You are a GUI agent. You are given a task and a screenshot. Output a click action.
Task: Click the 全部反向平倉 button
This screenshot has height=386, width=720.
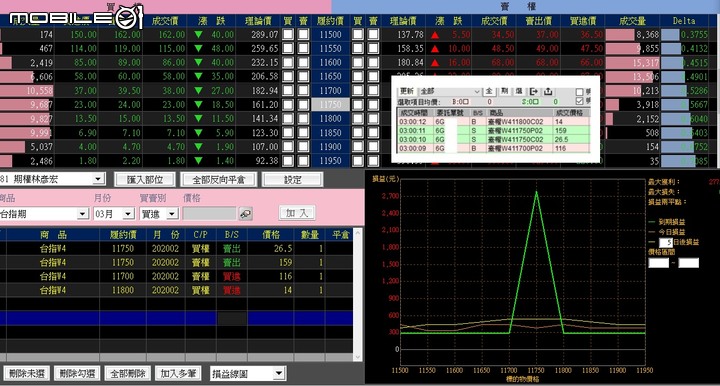[x=218, y=179]
